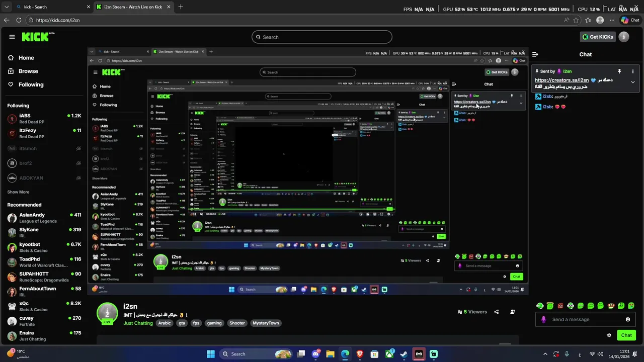This screenshot has height=362, width=644.
Task: Click the i2sn live channel avatar
Action: pos(107,313)
